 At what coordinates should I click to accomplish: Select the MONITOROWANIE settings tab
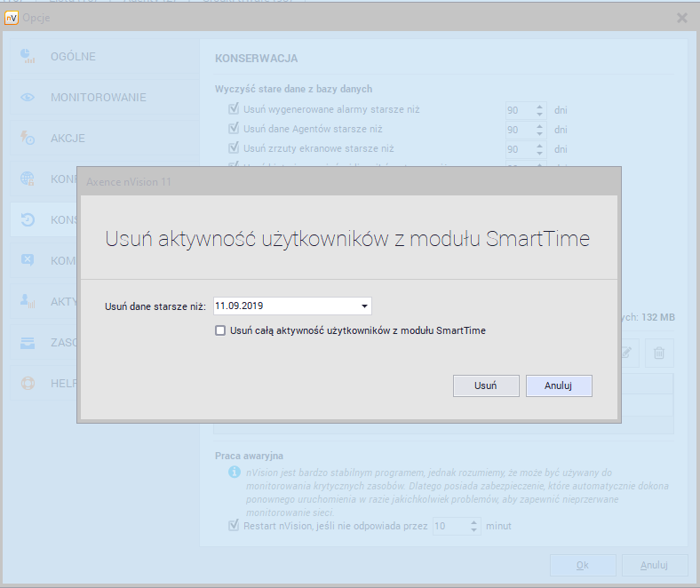coord(98,98)
